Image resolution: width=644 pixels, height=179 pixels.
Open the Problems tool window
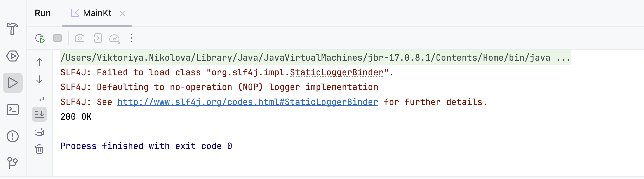pyautogui.click(x=13, y=136)
